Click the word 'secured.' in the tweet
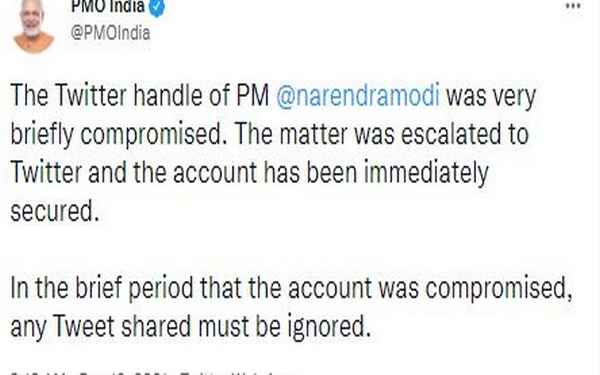Viewport: 600px width, 375px height. click(x=55, y=210)
